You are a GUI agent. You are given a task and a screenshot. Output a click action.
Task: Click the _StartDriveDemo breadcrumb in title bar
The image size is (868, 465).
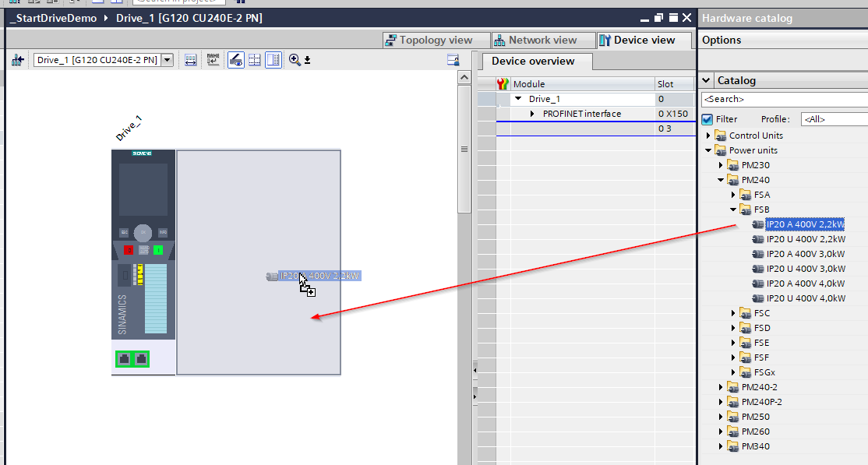tap(52, 18)
